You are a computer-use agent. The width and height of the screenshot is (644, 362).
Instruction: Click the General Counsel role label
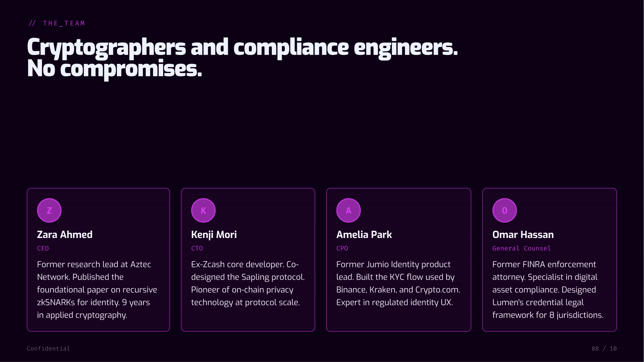pos(522,248)
